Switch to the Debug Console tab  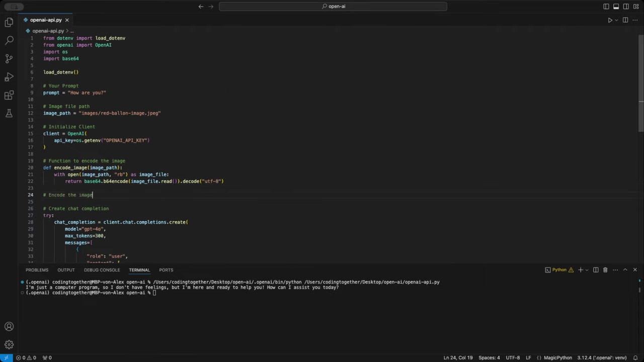point(102,270)
